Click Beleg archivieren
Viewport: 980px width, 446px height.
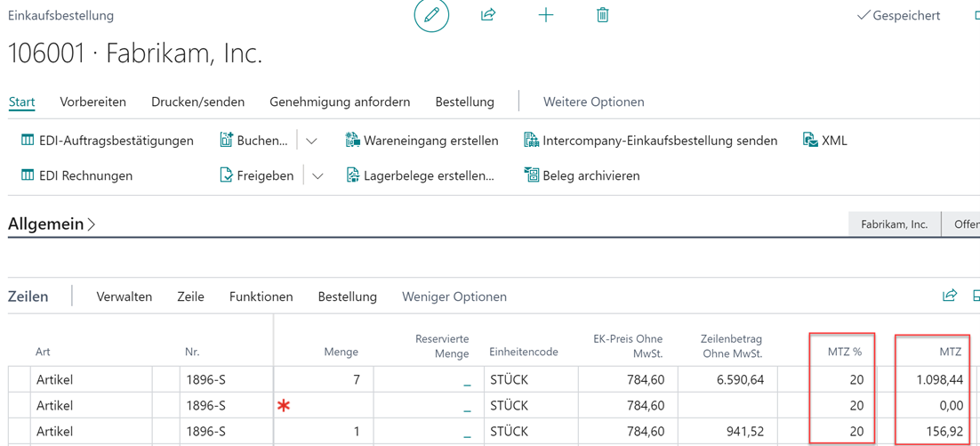[x=582, y=175]
